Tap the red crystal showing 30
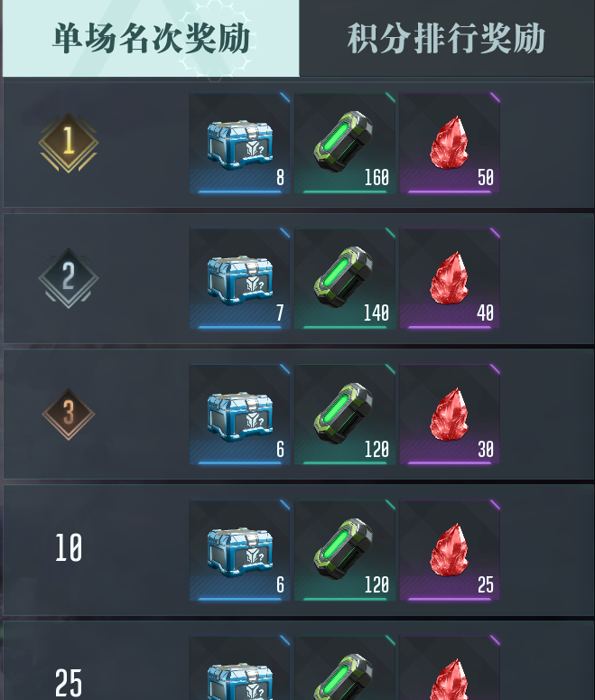The width and height of the screenshot is (595, 700). (450, 415)
